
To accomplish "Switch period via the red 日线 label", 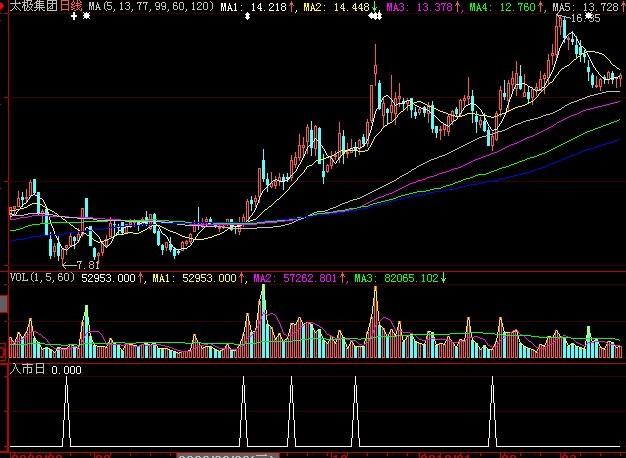I will click(x=71, y=7).
